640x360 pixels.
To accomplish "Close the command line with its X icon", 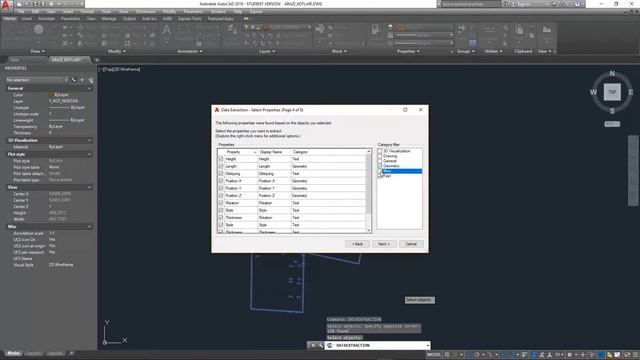I will tap(313, 345).
